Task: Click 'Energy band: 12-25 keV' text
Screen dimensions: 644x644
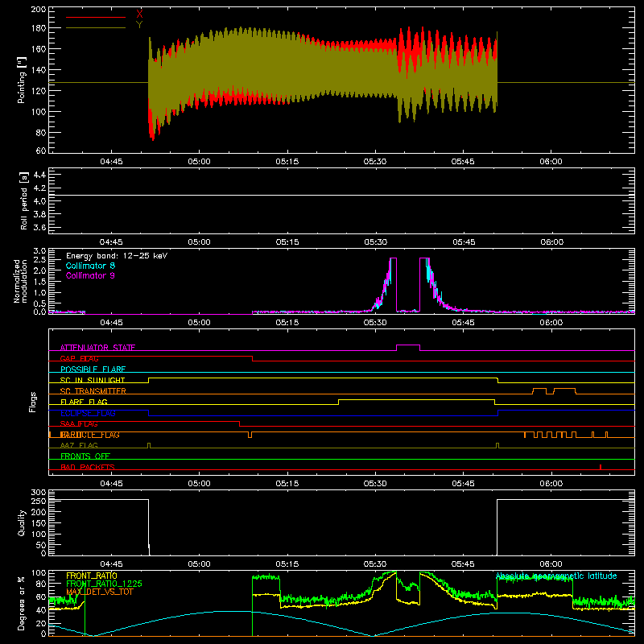Action: click(x=117, y=256)
